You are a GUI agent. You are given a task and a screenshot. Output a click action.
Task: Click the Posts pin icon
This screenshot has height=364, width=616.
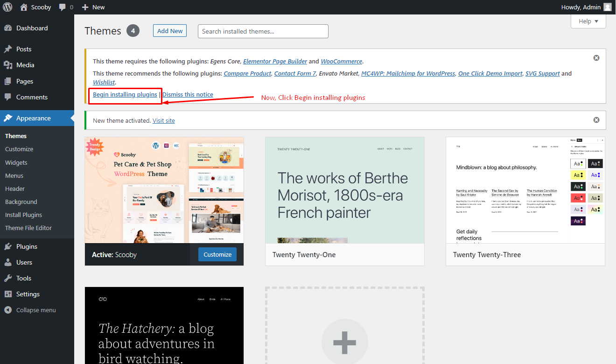click(8, 49)
